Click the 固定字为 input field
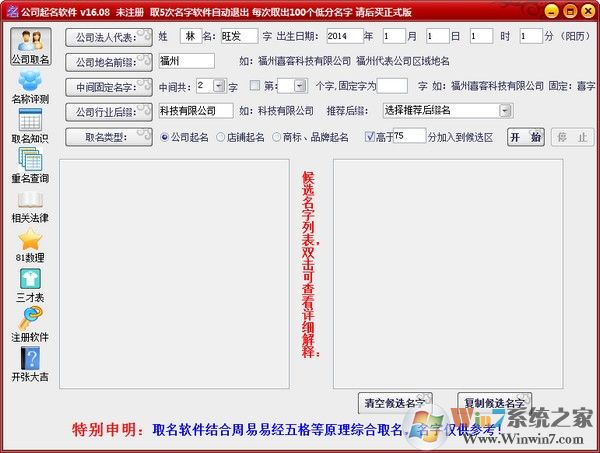Viewport: 600px width, 453px height. tap(392, 86)
